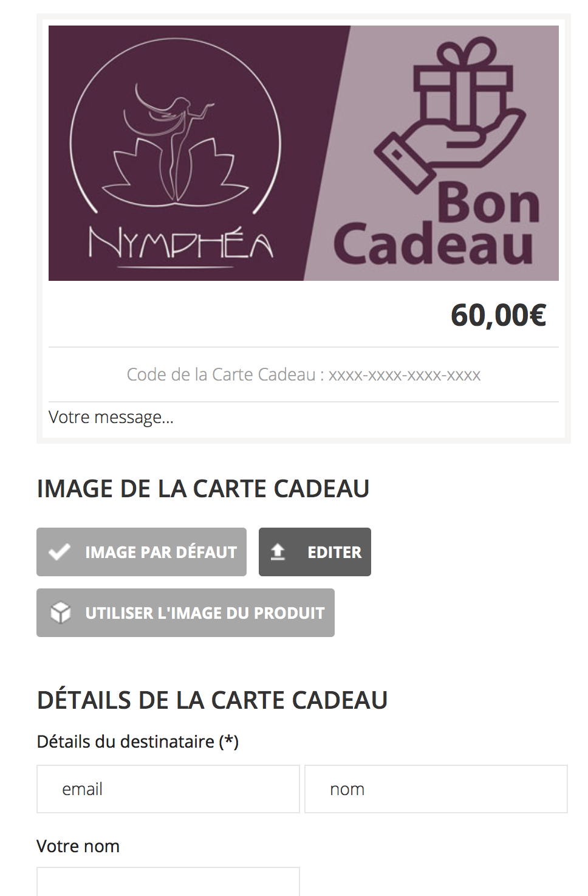Screen dimensions: 588x896
Task: Click the checkmark icon on Image par défaut
Action: tap(60, 552)
